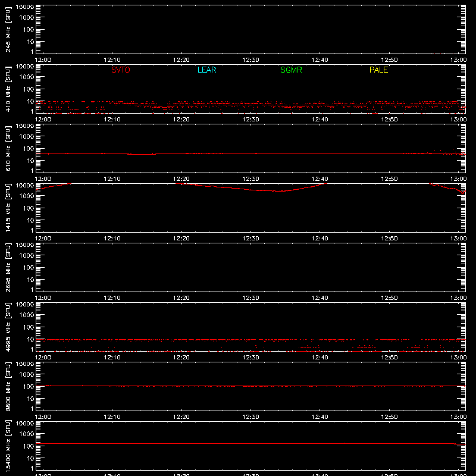Click 12:20 tick under the 1415 MHz plot

[x=181, y=239]
